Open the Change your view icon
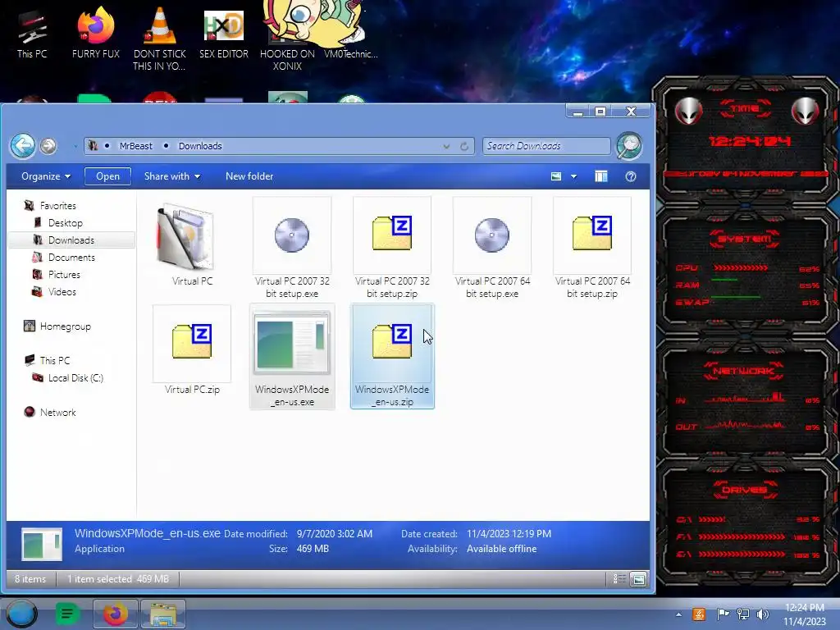 point(556,176)
